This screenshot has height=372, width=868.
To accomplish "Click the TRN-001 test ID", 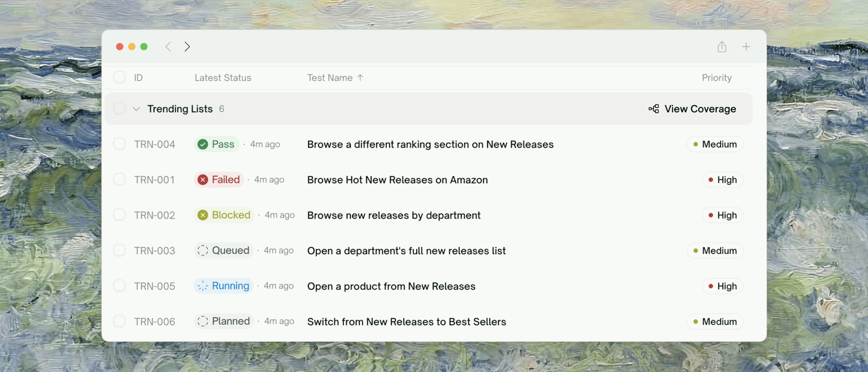I will click(x=155, y=179).
